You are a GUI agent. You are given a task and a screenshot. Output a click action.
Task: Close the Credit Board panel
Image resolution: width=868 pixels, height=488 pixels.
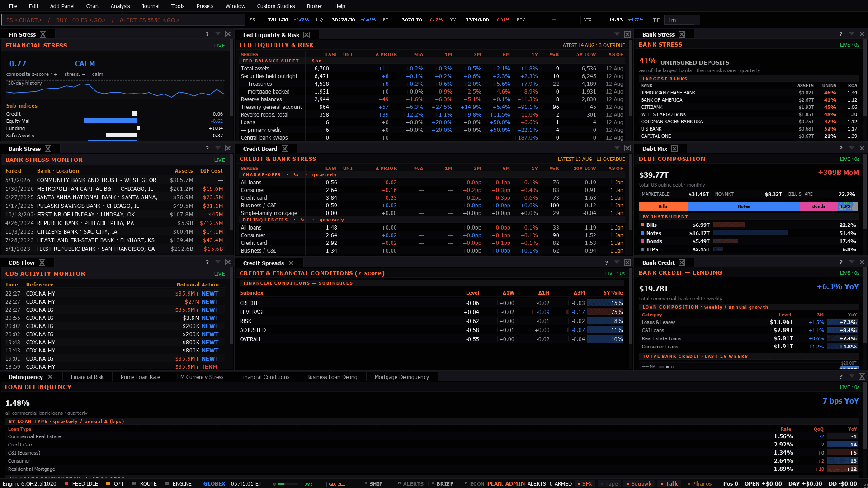(x=627, y=148)
